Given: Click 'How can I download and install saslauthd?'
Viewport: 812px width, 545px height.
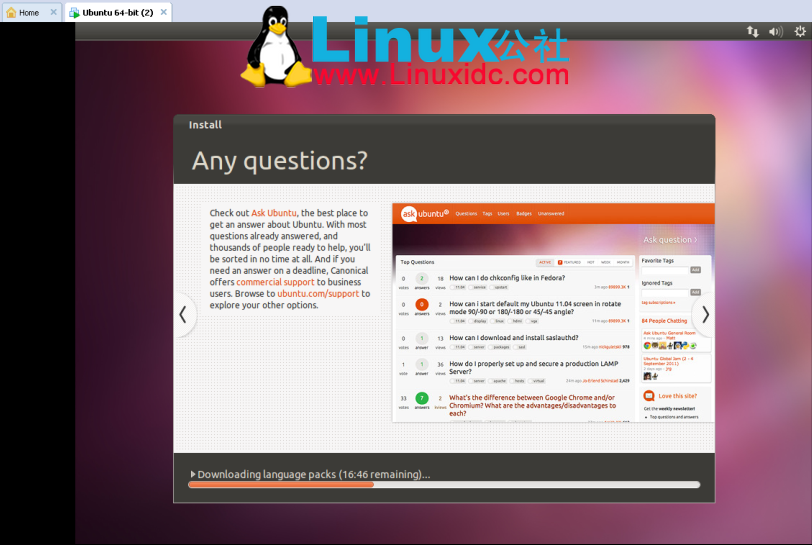Looking at the screenshot, I should pos(514,338).
